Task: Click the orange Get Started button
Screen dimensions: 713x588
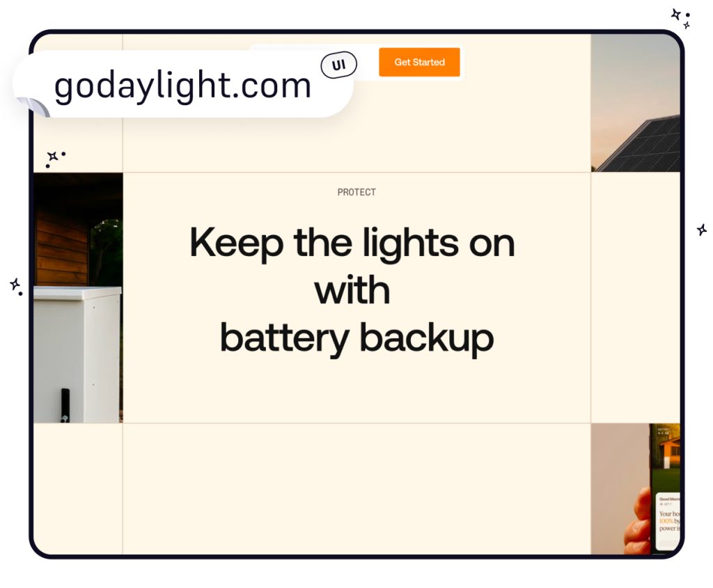Action: coord(419,62)
